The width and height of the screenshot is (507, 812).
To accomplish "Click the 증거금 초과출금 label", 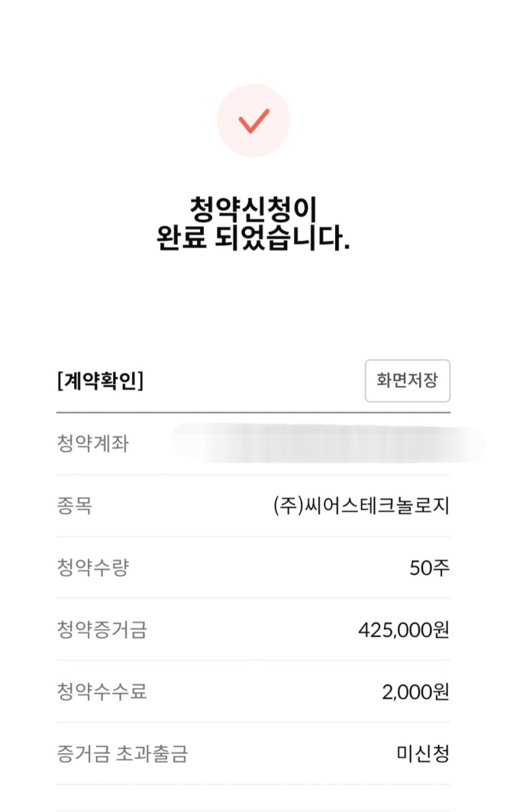I will coord(122,754).
